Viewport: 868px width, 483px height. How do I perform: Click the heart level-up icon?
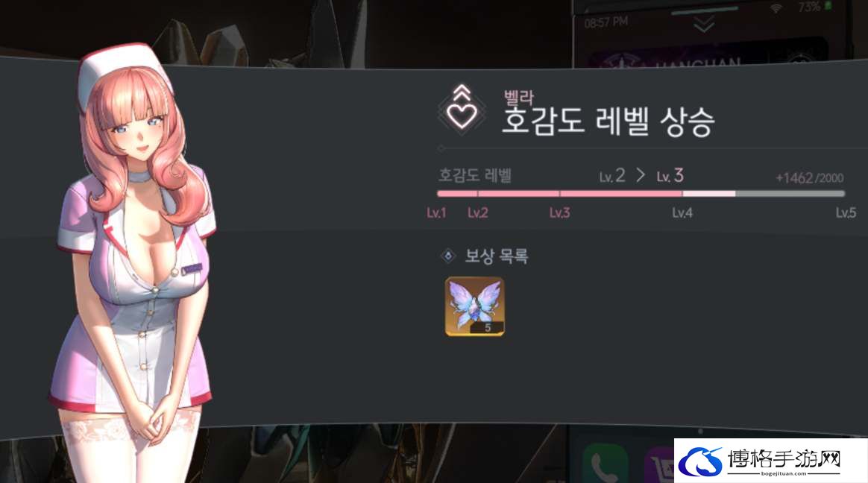(x=462, y=110)
